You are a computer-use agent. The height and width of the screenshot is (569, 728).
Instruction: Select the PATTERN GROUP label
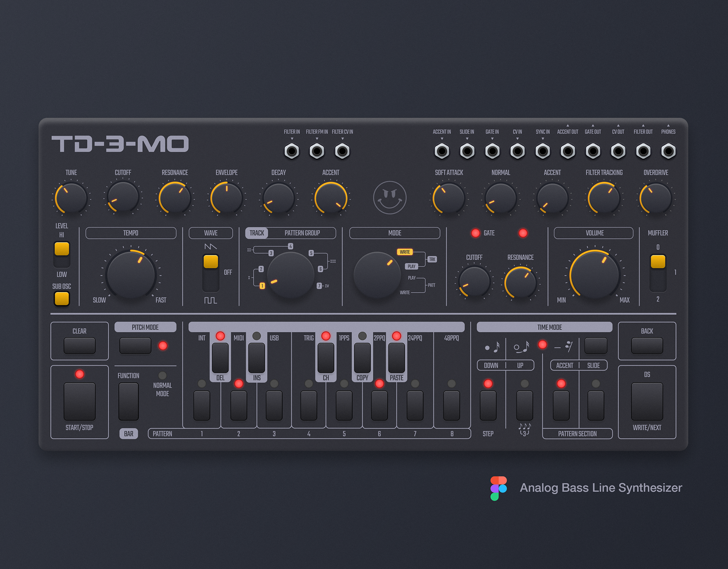coord(302,233)
